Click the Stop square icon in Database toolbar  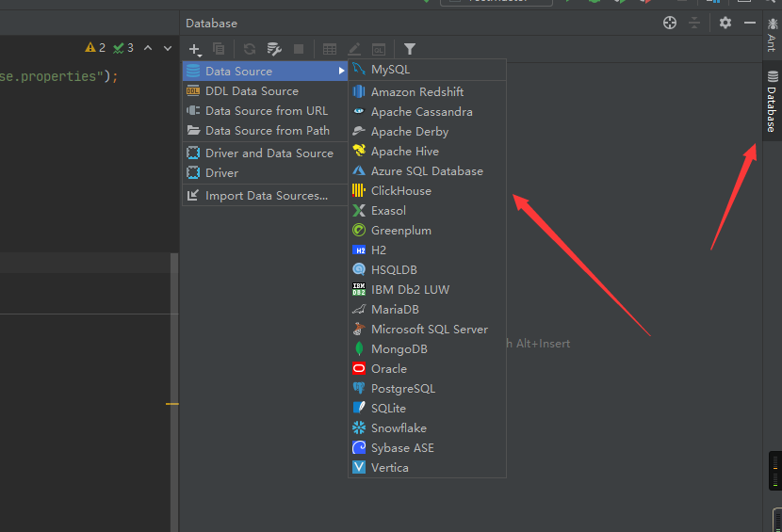point(299,49)
